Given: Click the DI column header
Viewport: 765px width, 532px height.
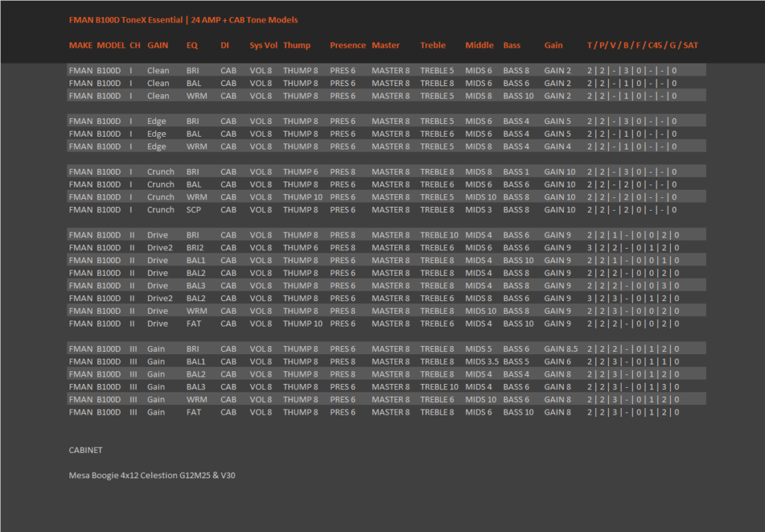Looking at the screenshot, I should tap(224, 46).
